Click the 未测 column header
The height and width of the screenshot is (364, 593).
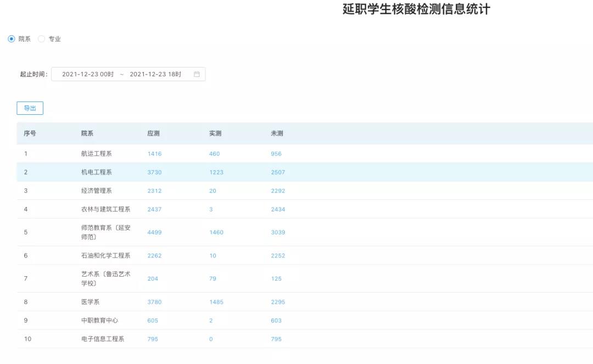pos(277,133)
